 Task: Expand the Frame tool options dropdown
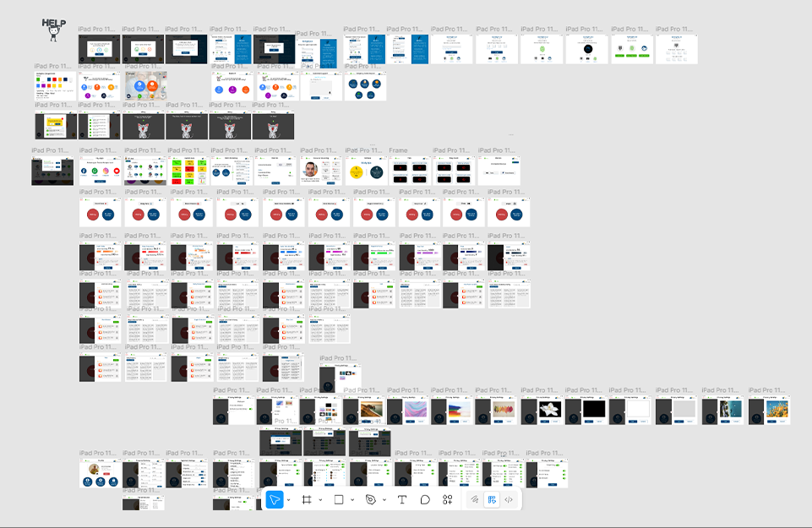tap(320, 500)
